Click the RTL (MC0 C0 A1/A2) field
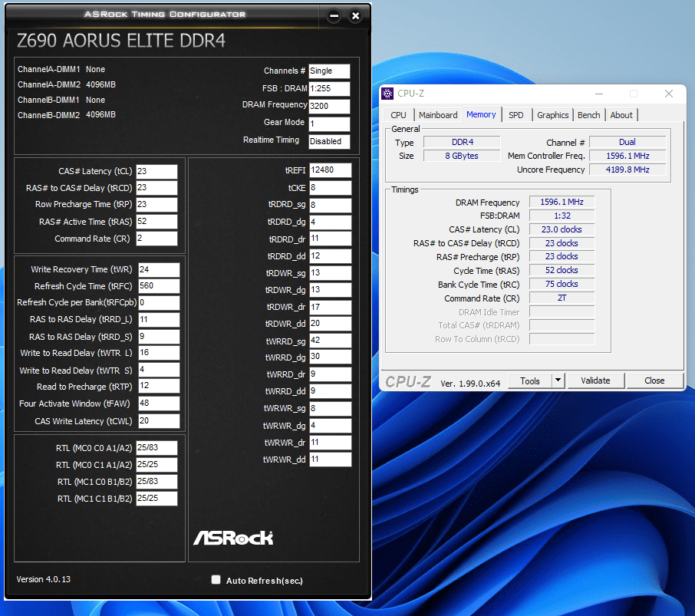The width and height of the screenshot is (695, 616). (x=156, y=447)
